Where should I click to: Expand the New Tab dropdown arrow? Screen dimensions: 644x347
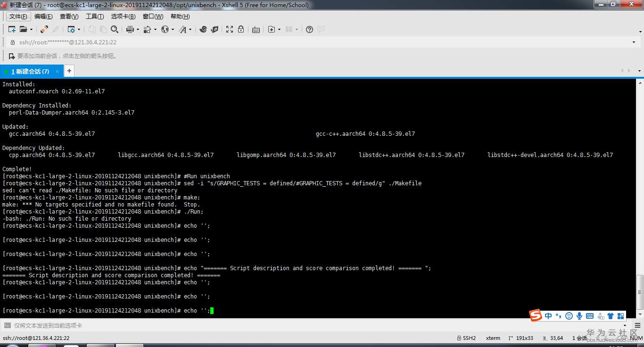click(279, 29)
